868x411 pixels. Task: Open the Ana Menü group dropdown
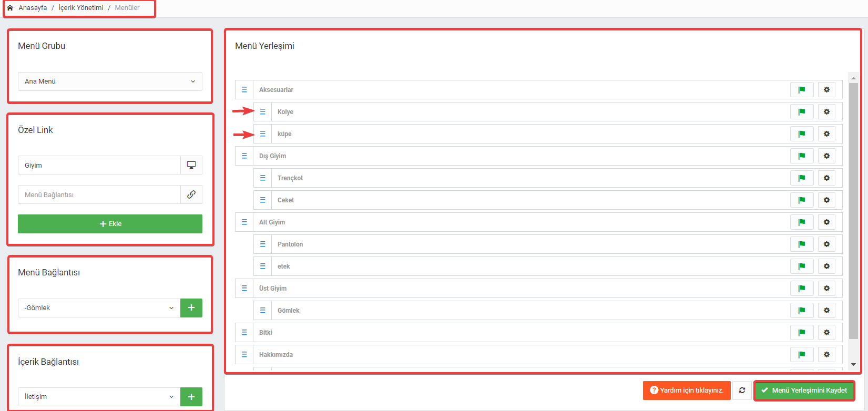coord(110,81)
